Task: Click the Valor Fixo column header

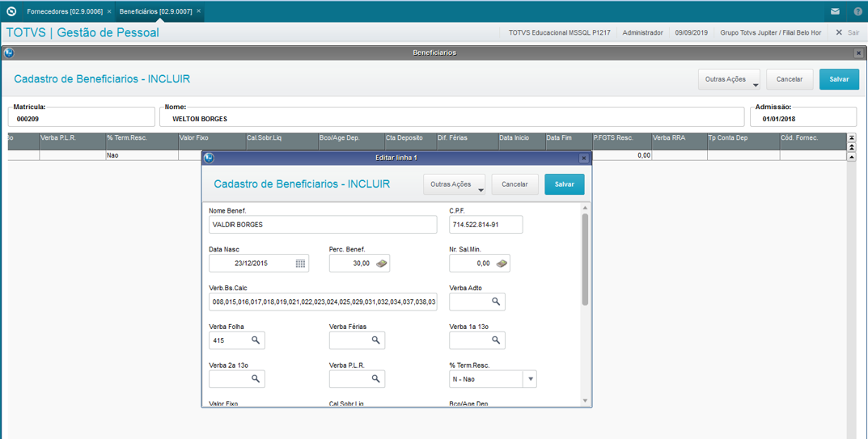Action: [213, 141]
